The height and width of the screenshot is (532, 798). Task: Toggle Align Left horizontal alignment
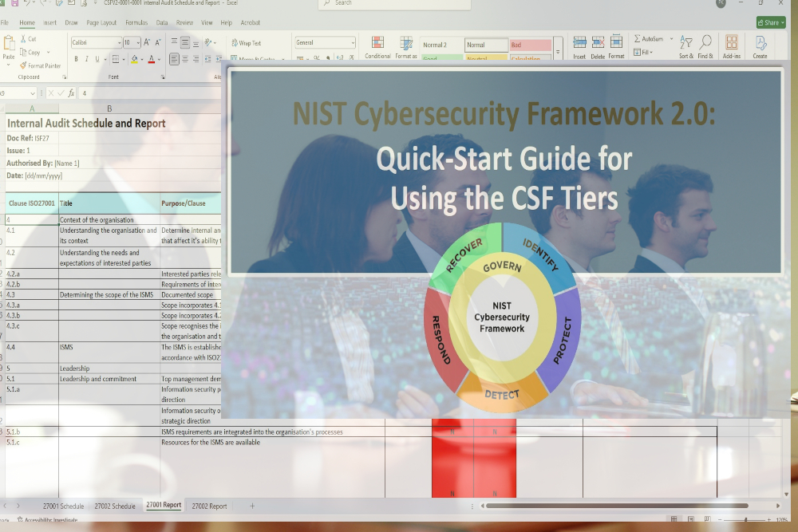click(x=174, y=60)
